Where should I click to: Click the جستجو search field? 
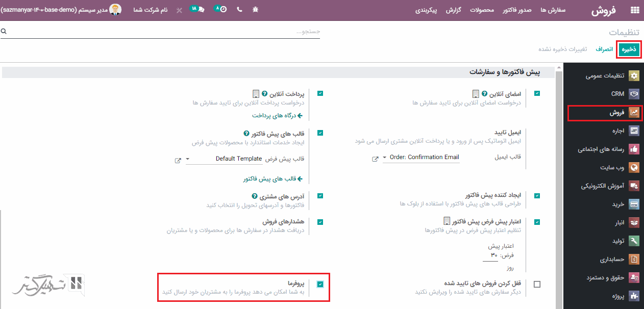tap(163, 32)
